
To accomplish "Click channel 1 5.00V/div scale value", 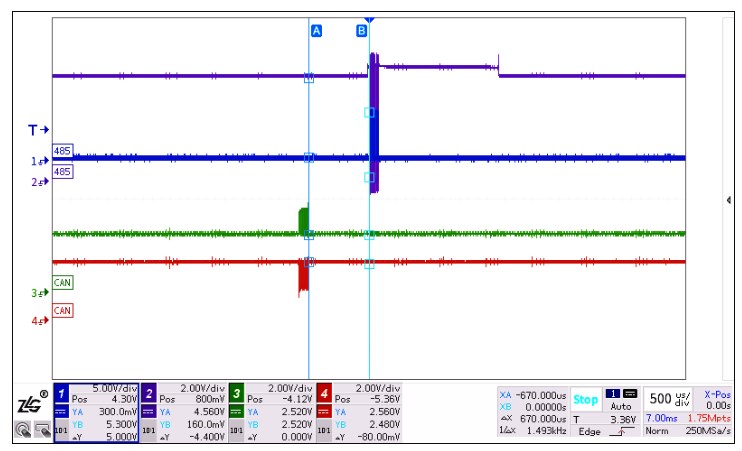I will pos(115,389).
